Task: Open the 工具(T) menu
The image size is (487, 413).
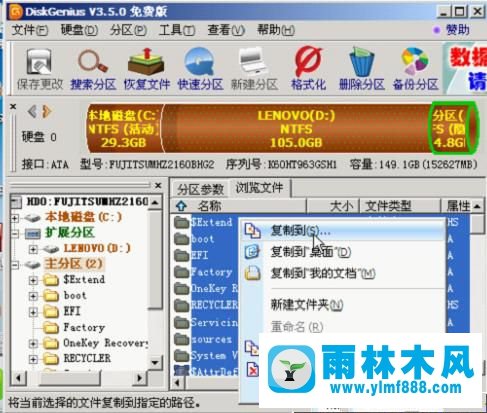Action: coord(177,30)
